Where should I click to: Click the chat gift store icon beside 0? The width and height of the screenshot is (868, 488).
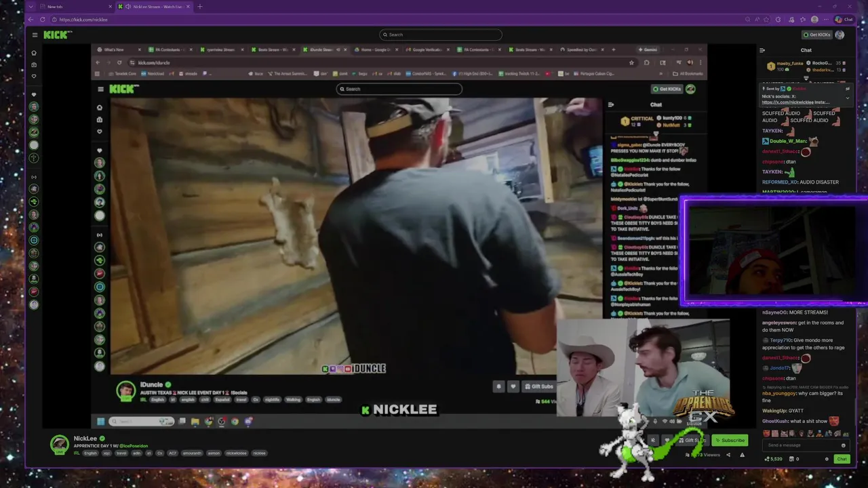[791, 459]
